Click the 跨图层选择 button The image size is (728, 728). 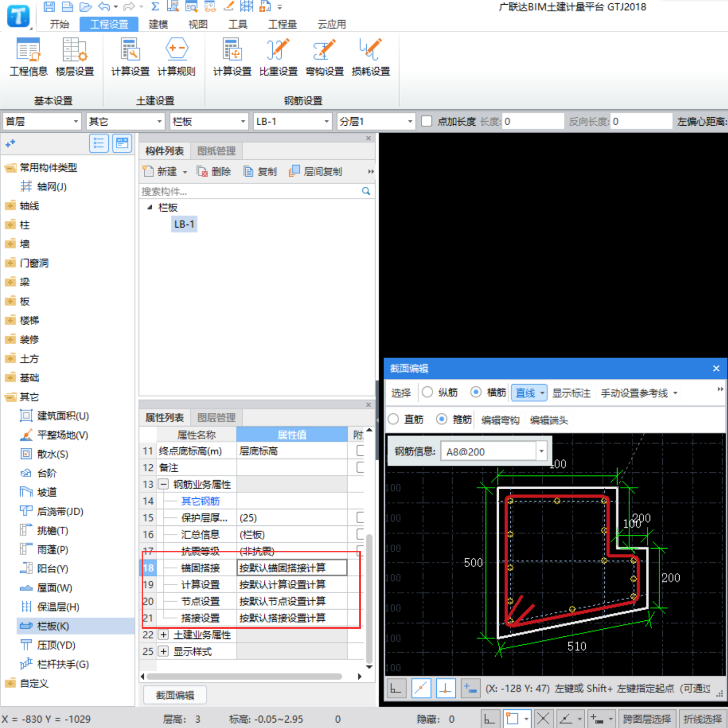coord(647,719)
